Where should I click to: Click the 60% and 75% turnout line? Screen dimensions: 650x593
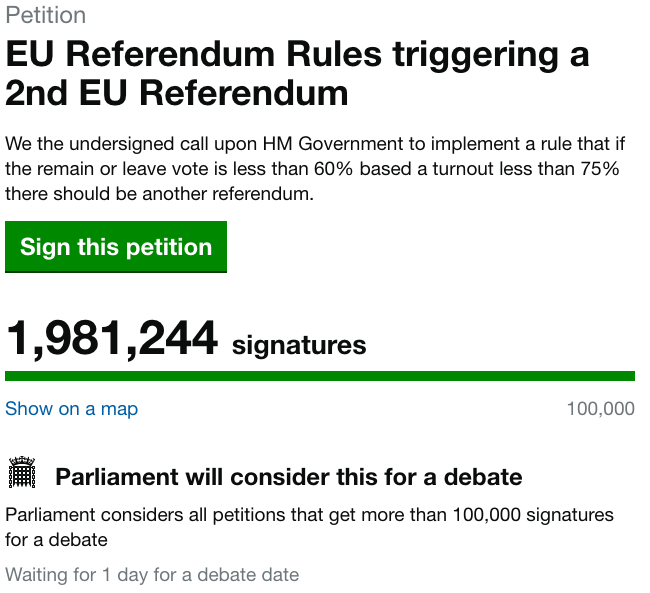[312, 169]
